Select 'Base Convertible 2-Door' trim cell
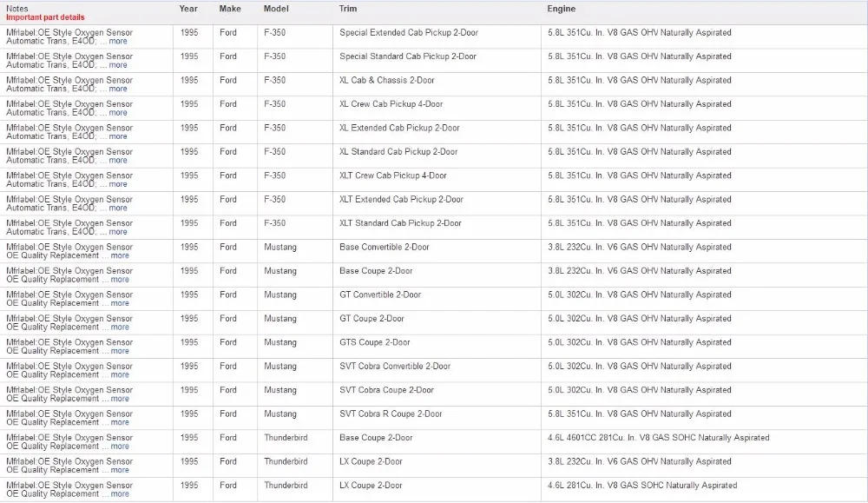Image resolution: width=868 pixels, height=503 pixels. [x=385, y=247]
